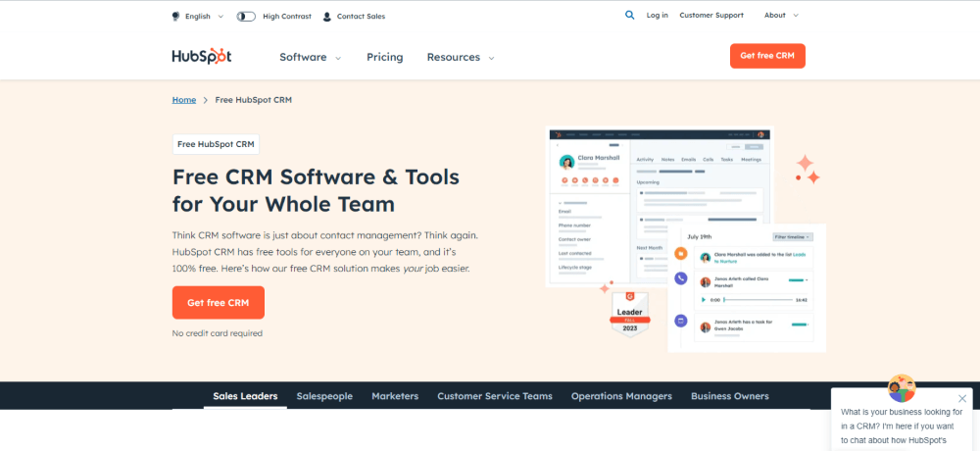Click the globe language icon

click(175, 17)
